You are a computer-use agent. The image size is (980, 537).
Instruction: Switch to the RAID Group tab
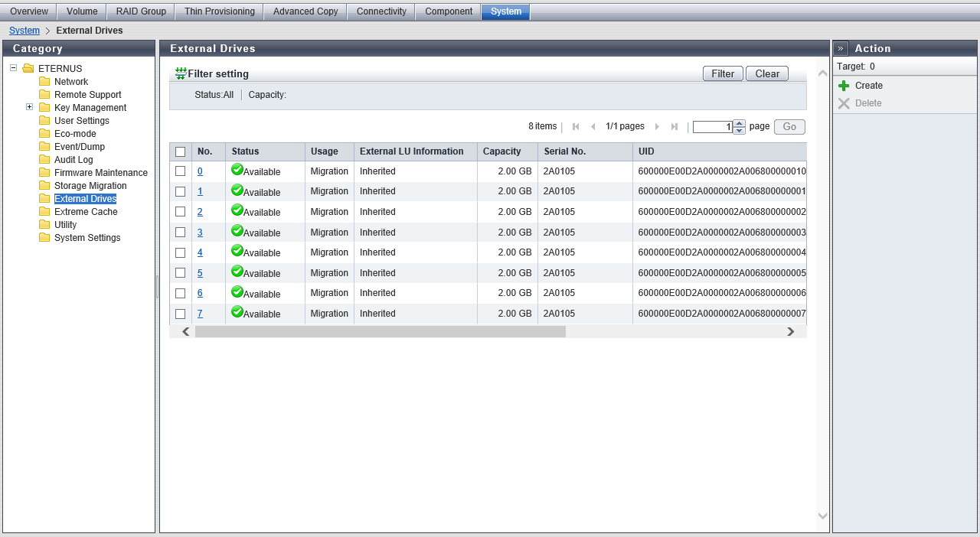(x=141, y=11)
